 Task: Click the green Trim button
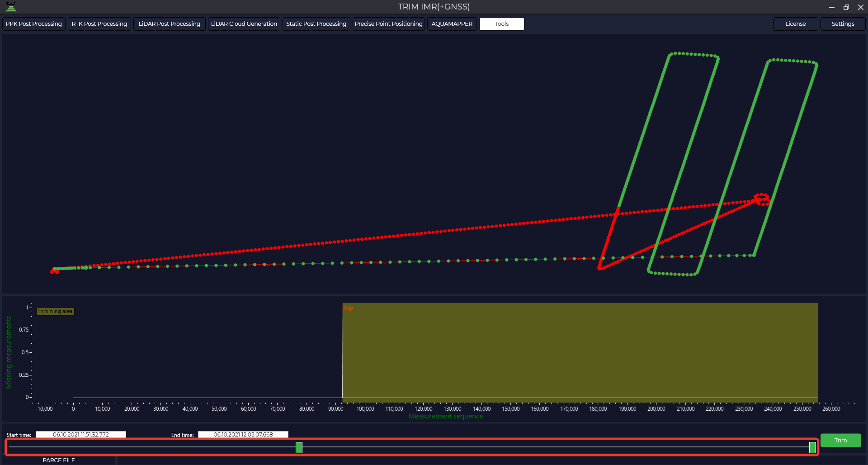(x=841, y=441)
